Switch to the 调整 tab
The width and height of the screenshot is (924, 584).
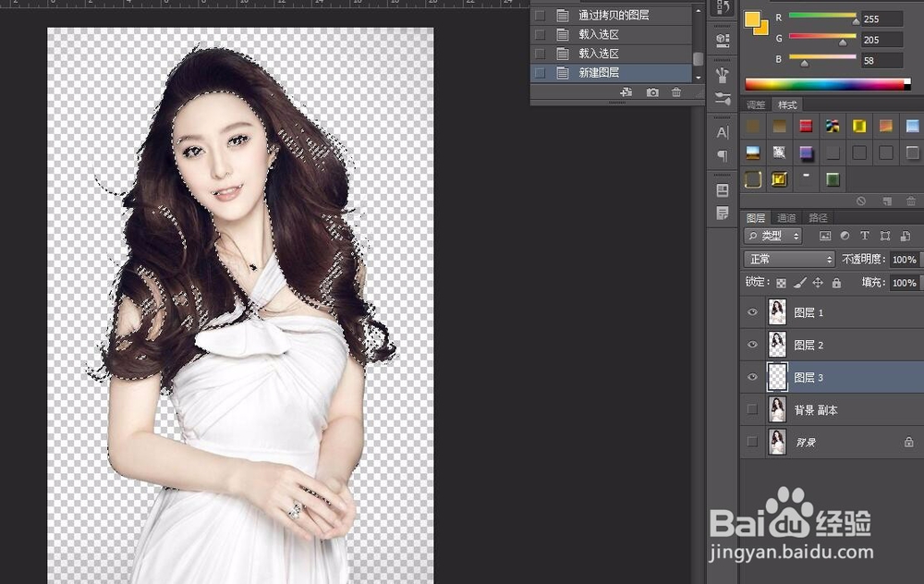[x=756, y=105]
